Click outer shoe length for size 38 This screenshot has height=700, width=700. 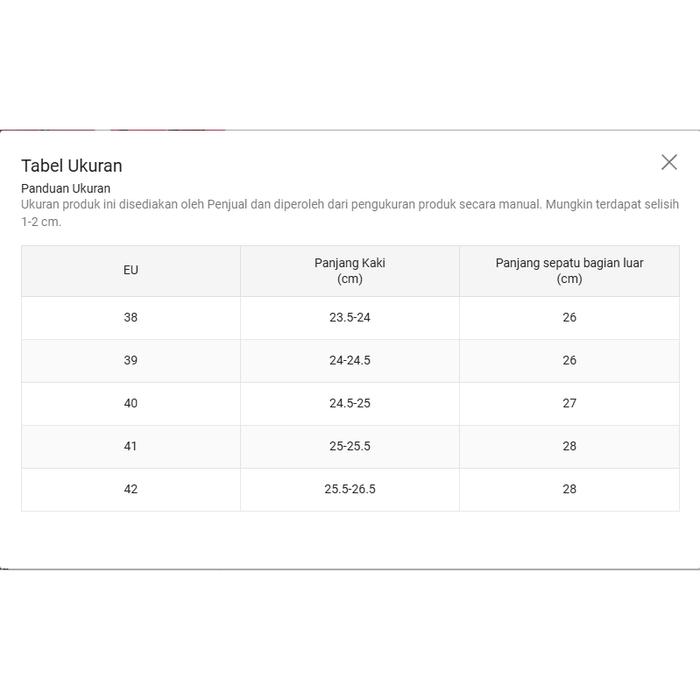(569, 317)
